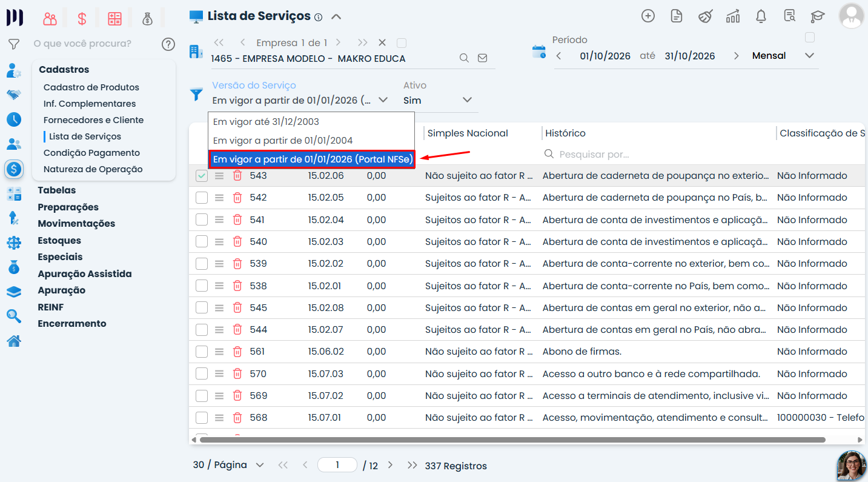Click the clock icon in left sidebar
Screen dimensions: 868x482
14,119
